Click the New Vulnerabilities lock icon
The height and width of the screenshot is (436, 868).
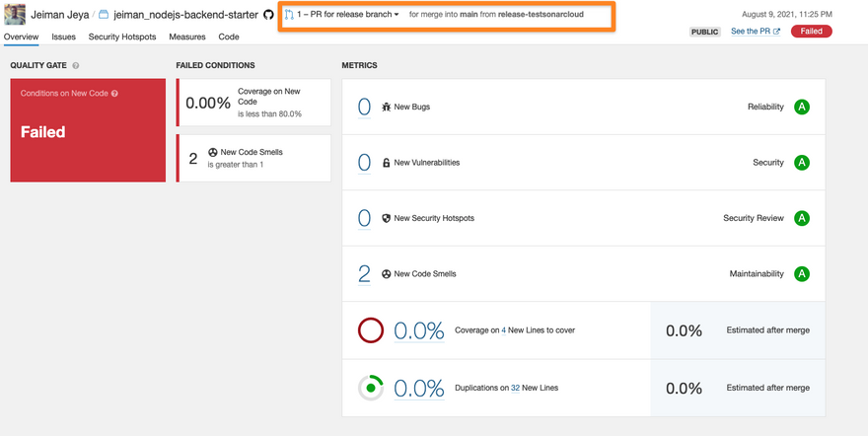tap(387, 163)
